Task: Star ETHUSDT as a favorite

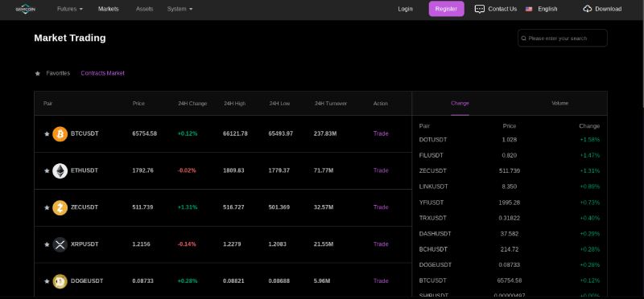Action: pyautogui.click(x=47, y=170)
